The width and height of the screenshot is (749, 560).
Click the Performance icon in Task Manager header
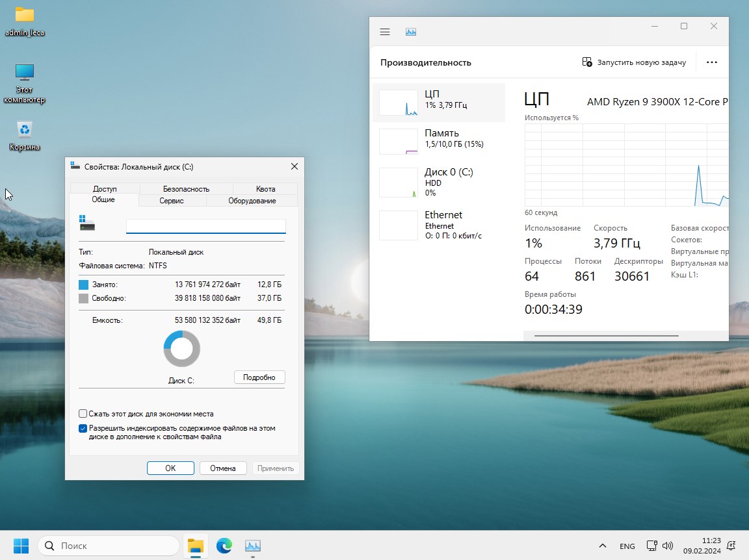point(411,32)
